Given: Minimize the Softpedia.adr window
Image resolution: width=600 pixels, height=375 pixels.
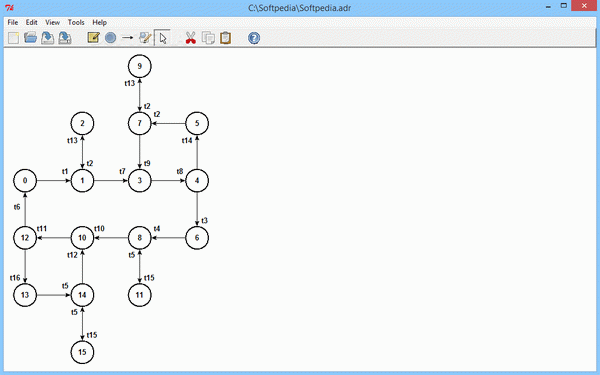Looking at the screenshot, I should click(548, 7).
